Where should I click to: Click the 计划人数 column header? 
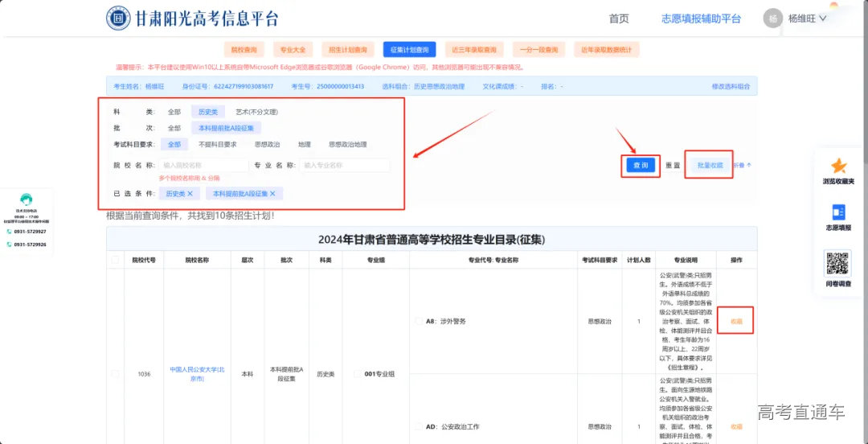click(639, 260)
